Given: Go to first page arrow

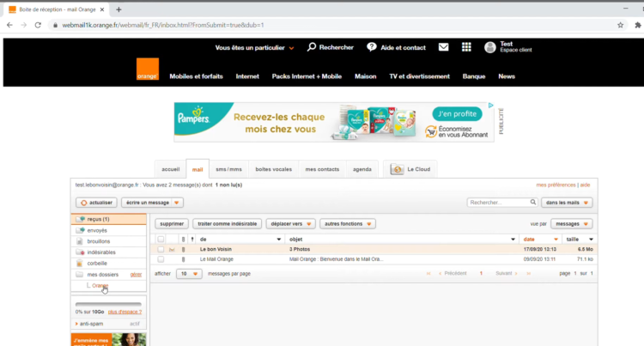Looking at the screenshot, I should (428, 273).
